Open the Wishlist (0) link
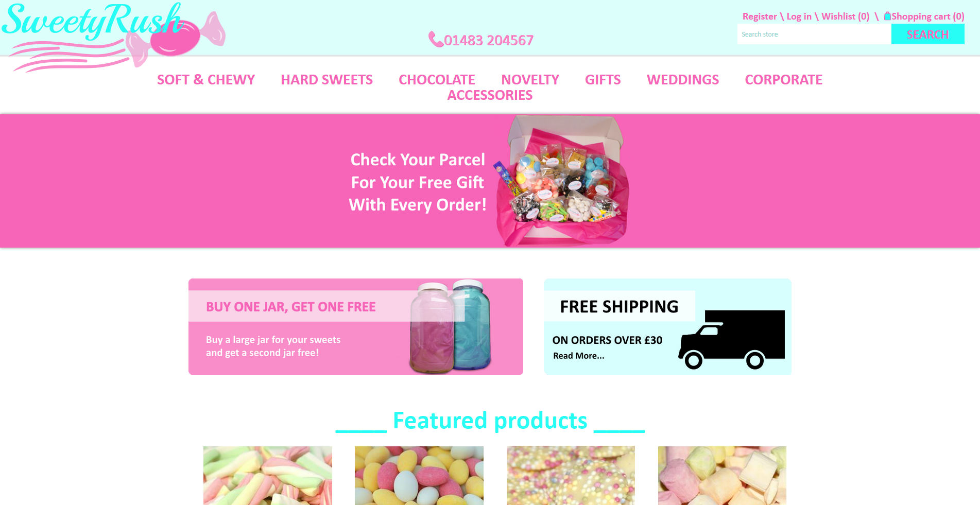 coord(845,16)
